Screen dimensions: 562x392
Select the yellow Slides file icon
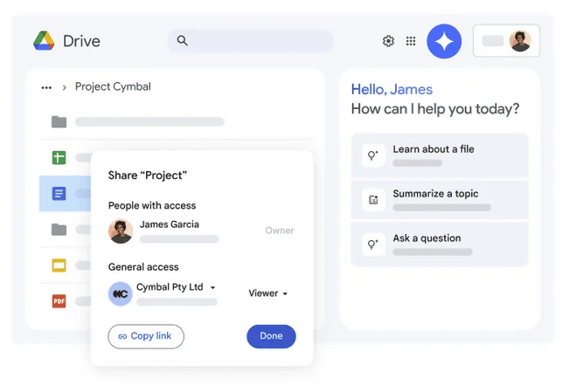coord(59,265)
